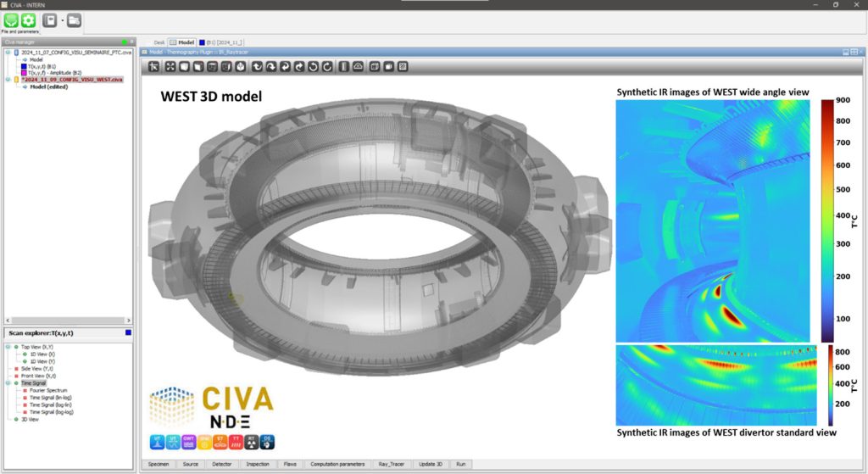Image resolution: width=868 pixels, height=474 pixels.
Task: Select the fourth cube view icon
Action: (x=225, y=66)
